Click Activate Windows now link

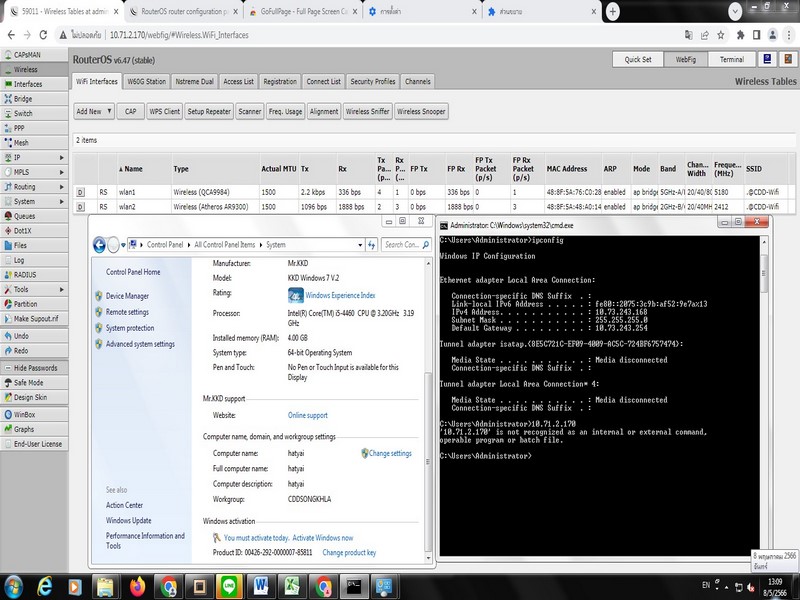click(322, 538)
